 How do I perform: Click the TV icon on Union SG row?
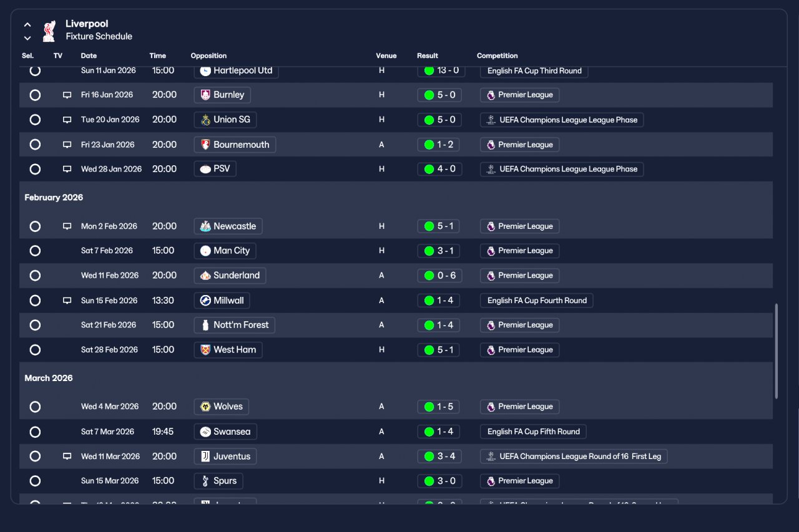[x=67, y=120]
